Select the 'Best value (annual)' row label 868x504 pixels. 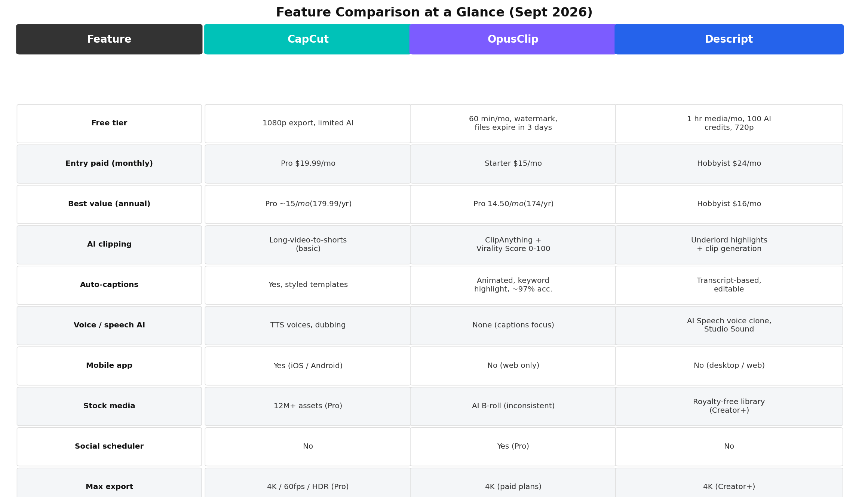click(109, 204)
